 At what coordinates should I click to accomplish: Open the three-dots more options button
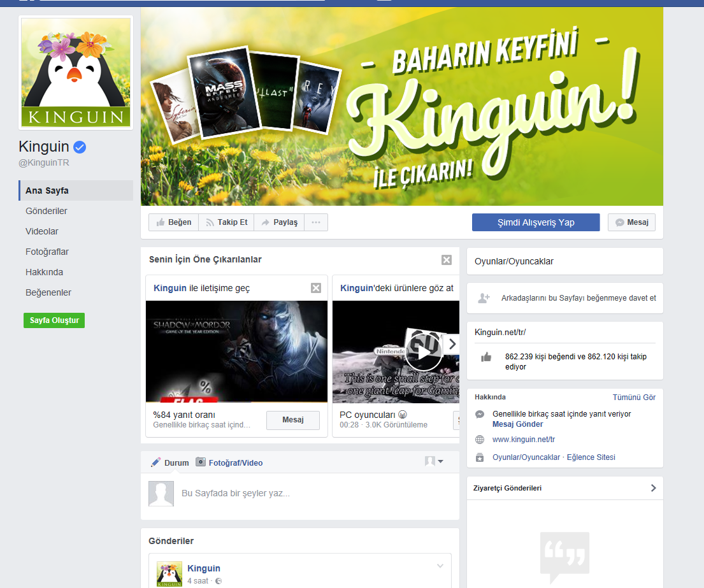point(316,222)
